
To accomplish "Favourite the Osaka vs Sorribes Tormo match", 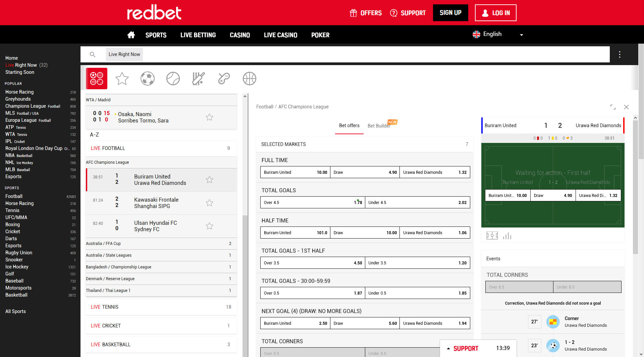I will [x=210, y=117].
